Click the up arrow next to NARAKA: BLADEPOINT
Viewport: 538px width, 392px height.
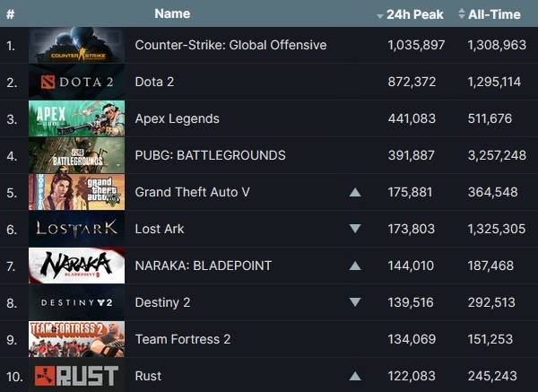pyautogui.click(x=355, y=266)
